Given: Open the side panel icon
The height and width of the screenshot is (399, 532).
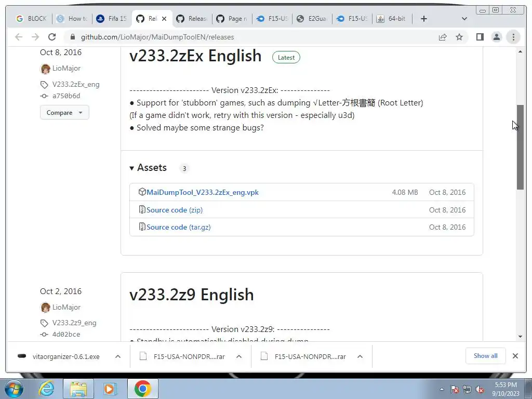Looking at the screenshot, I should [480, 37].
